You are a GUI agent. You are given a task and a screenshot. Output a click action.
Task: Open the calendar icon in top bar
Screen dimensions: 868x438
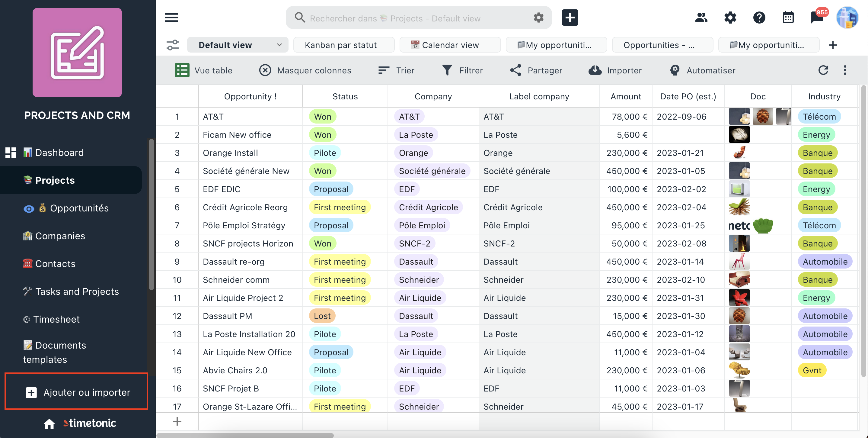pyautogui.click(x=788, y=18)
